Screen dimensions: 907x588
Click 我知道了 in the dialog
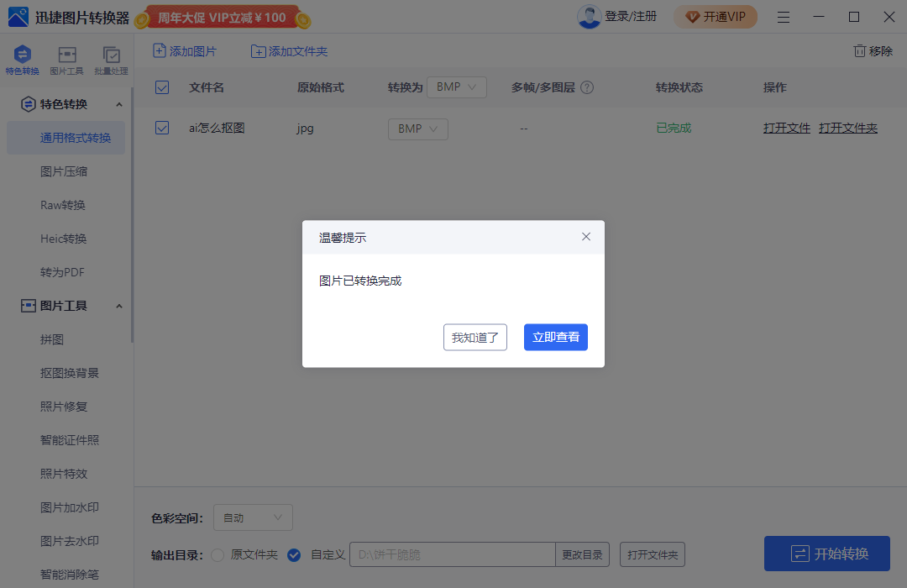pyautogui.click(x=474, y=338)
